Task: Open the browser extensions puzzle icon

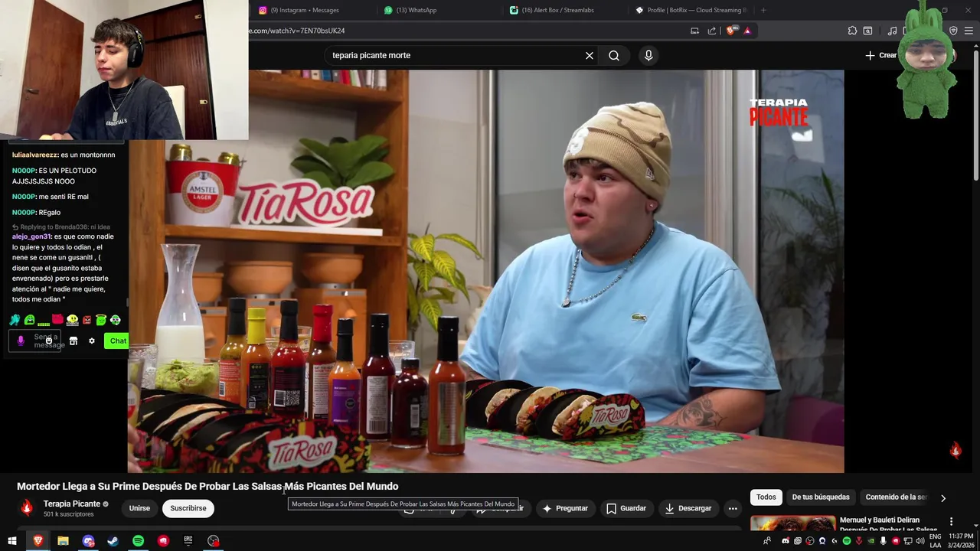Action: [x=852, y=31]
